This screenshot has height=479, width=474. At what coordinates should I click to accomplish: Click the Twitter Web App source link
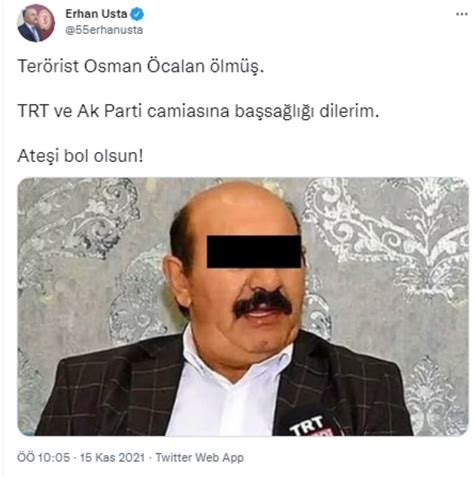(200, 457)
